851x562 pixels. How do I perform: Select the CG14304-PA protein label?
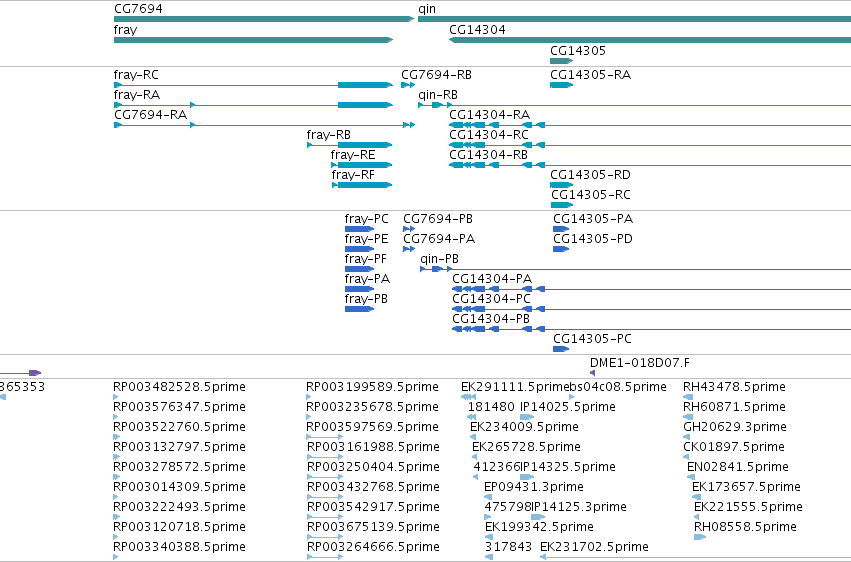492,279
